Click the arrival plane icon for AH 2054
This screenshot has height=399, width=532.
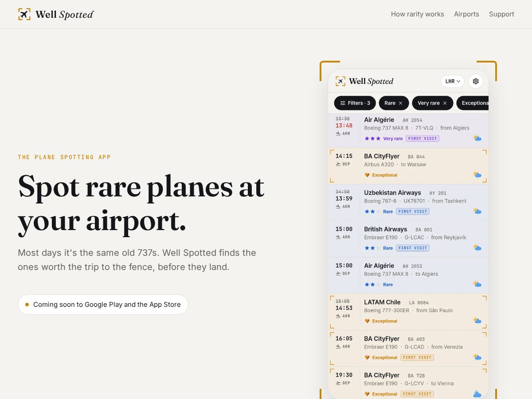(338, 133)
